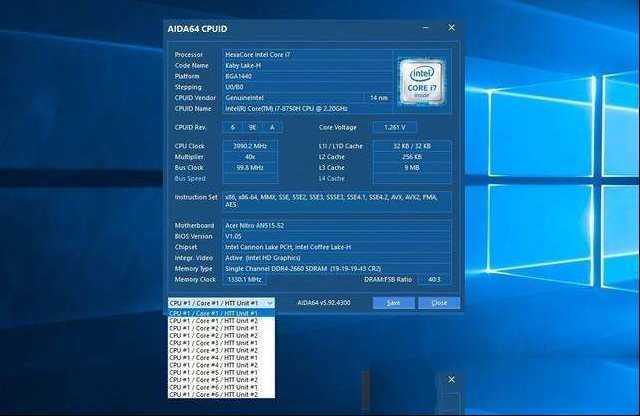Viewport: 640px width, 416px height.
Task: Choose CPU #1 / Core #5 / HTT Unit #2
Action: [221, 379]
